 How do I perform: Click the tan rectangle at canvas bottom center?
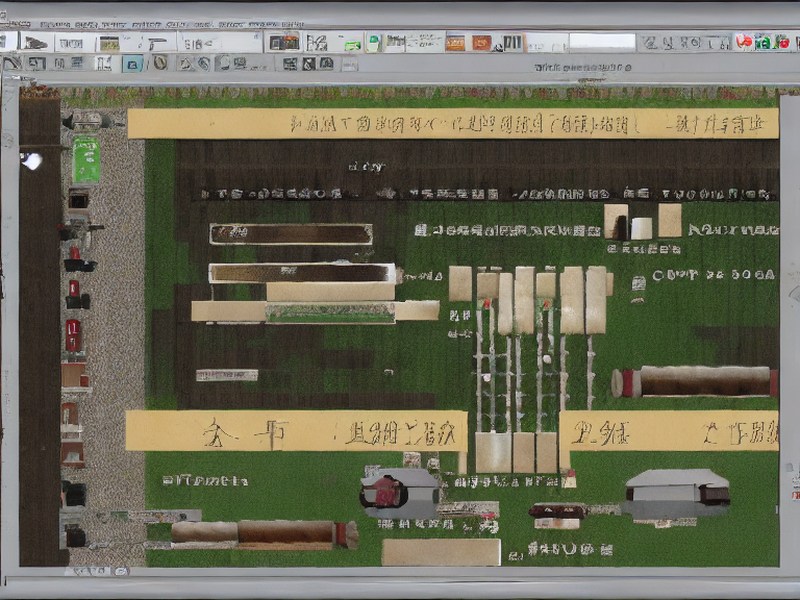441,553
